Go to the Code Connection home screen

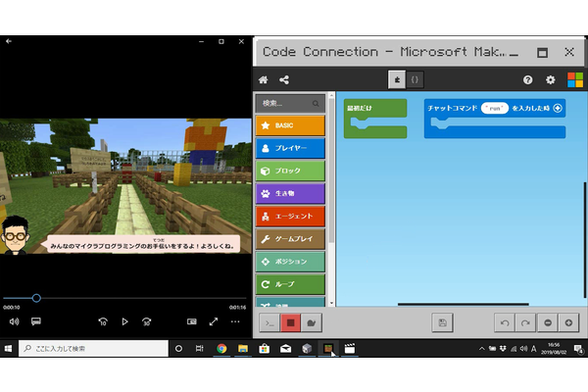tap(264, 79)
